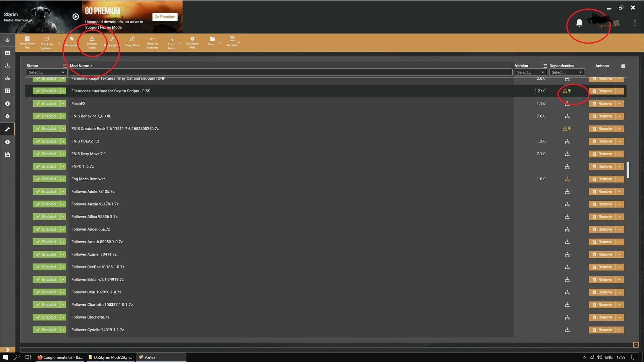Open Dependencies filter Select dropdown

tap(567, 72)
